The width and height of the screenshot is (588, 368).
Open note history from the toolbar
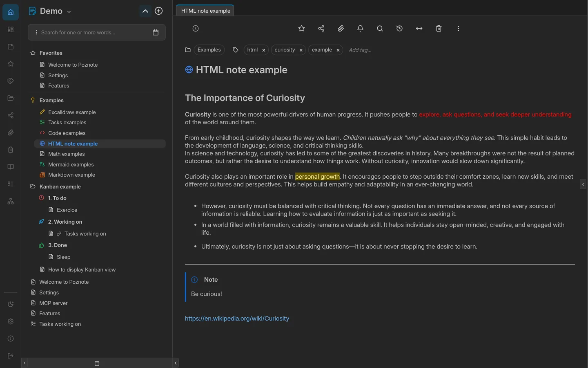tap(399, 29)
